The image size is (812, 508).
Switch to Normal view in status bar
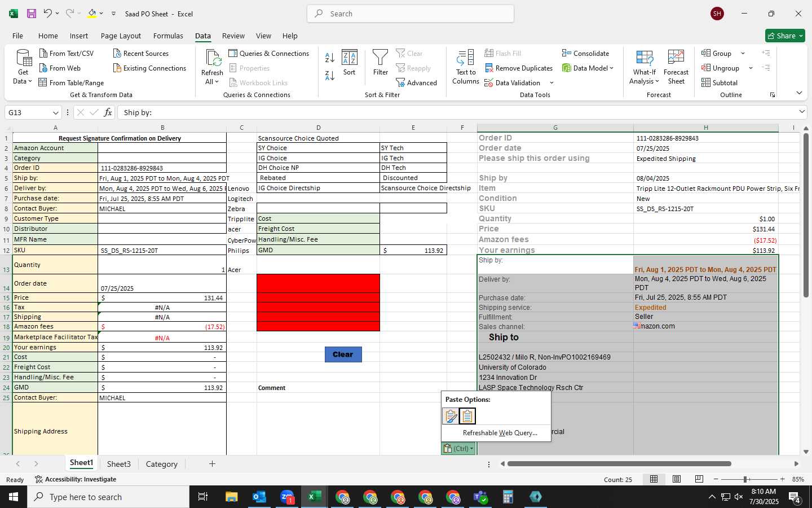[654, 479]
